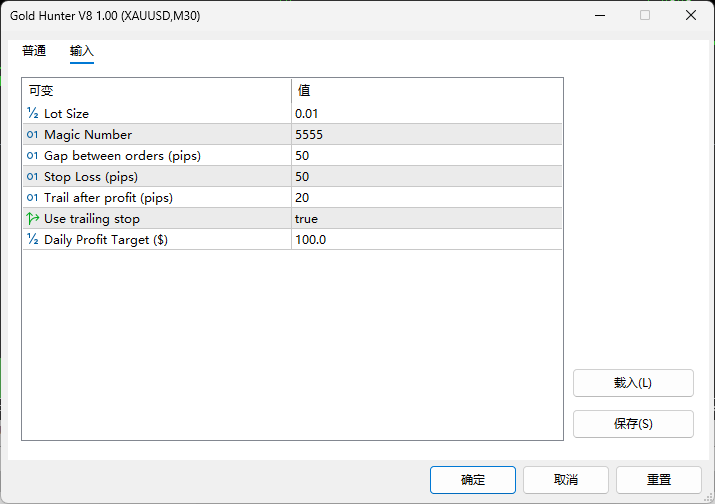The width and height of the screenshot is (715, 504).
Task: Click the Magic Number integer type icon
Action: coord(32,135)
